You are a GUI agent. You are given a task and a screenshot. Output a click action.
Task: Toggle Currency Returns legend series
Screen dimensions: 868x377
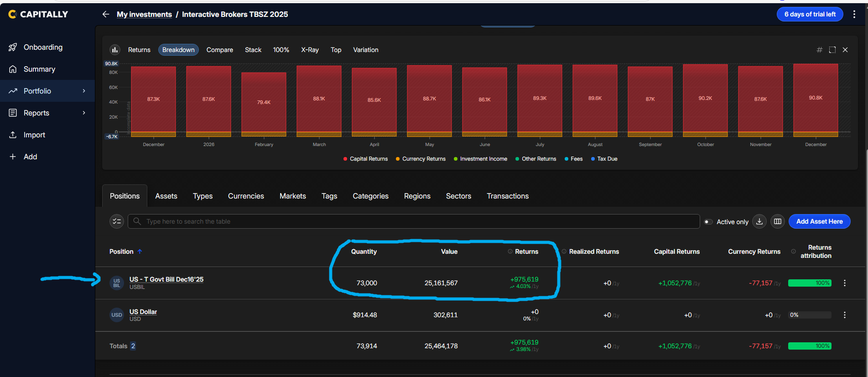pyautogui.click(x=420, y=159)
